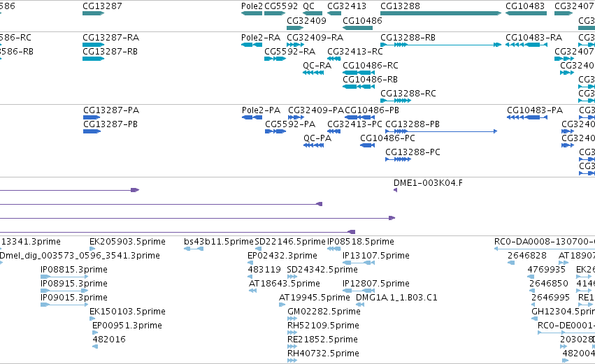Select the Pole2 gene label
The image size is (595, 364).
click(x=252, y=6)
